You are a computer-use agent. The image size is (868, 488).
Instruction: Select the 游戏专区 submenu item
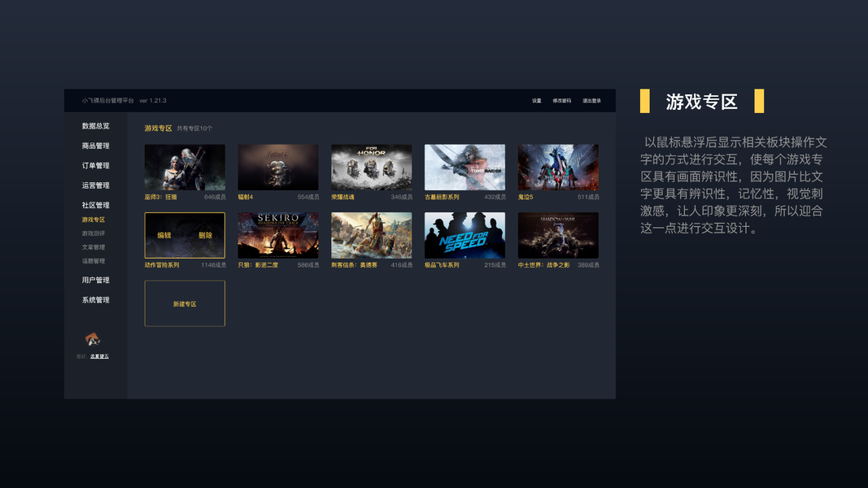[x=94, y=220]
